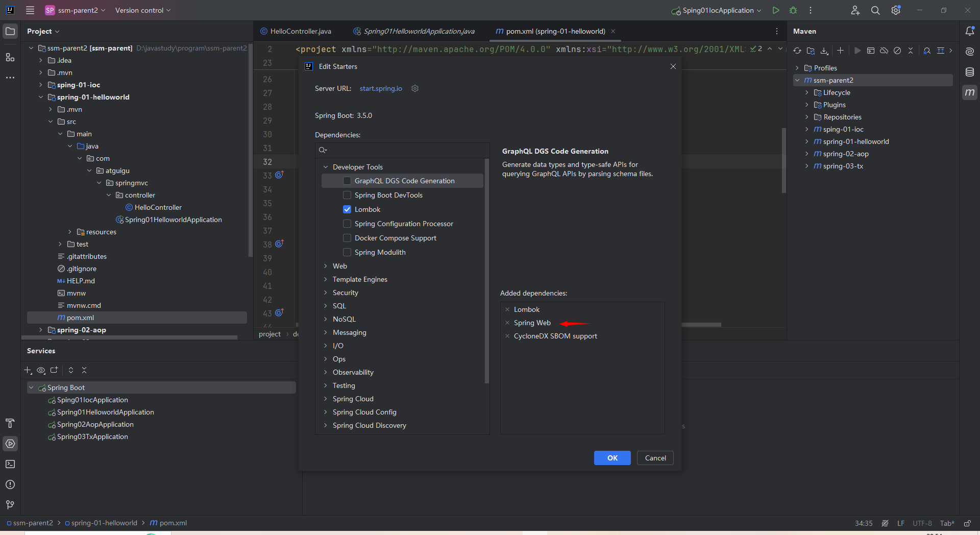Open the main hamburger menu
980x535 pixels.
coord(30,10)
